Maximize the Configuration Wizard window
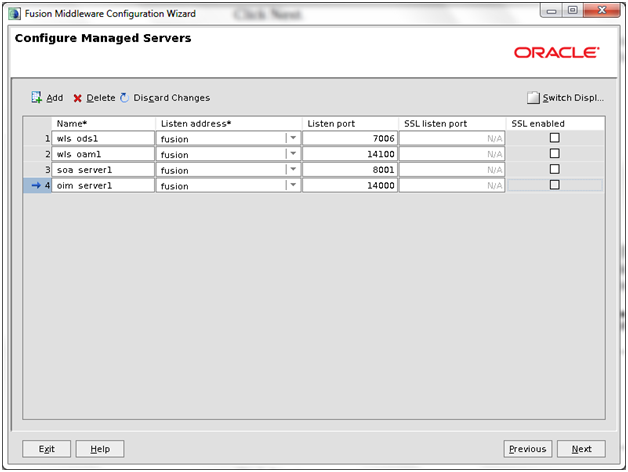628x472 pixels. (x=573, y=11)
